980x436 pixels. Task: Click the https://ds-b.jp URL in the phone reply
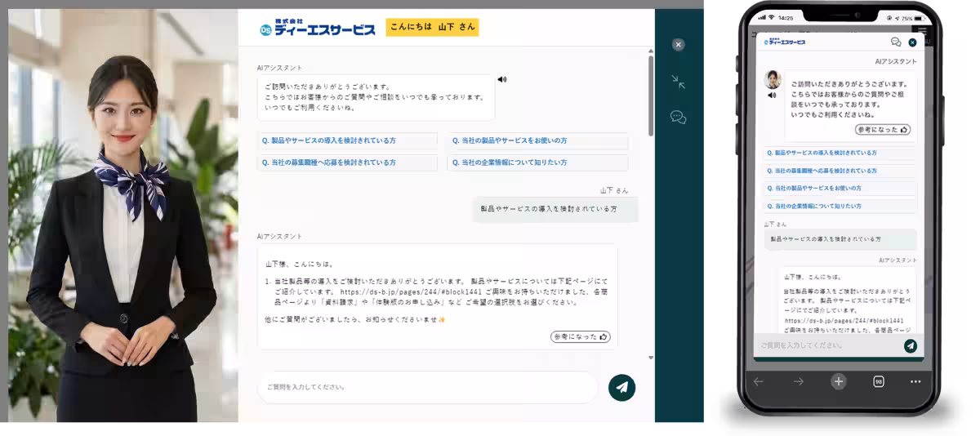844,321
